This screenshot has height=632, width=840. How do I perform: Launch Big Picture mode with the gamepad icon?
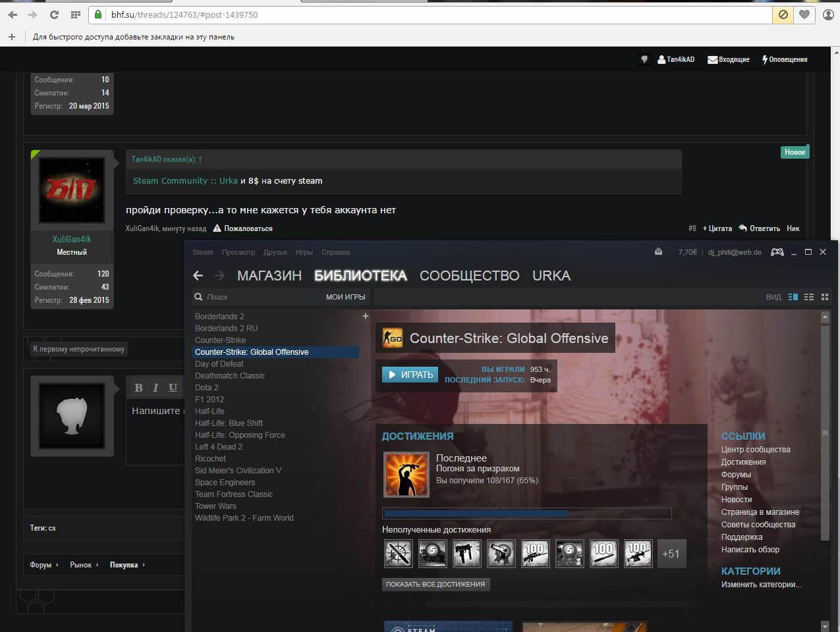[777, 252]
